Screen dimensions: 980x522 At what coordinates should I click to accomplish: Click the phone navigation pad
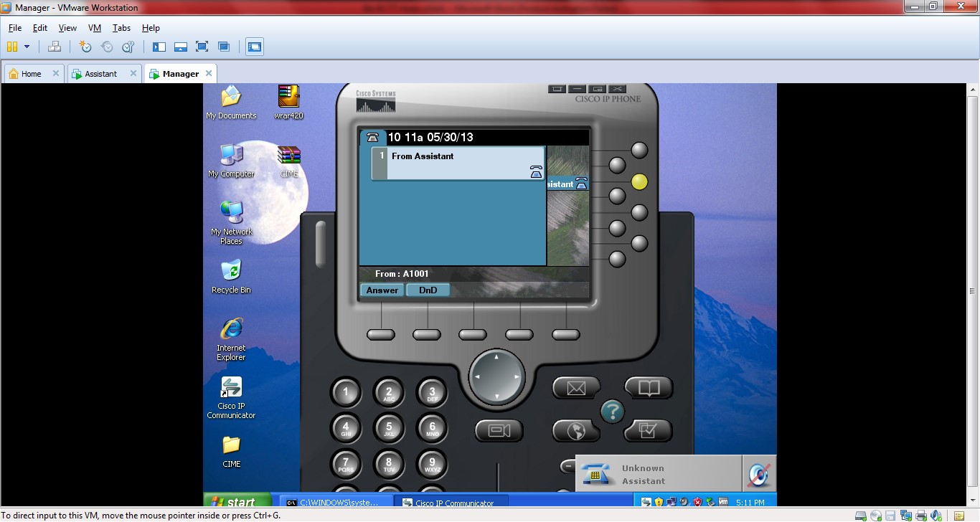496,376
